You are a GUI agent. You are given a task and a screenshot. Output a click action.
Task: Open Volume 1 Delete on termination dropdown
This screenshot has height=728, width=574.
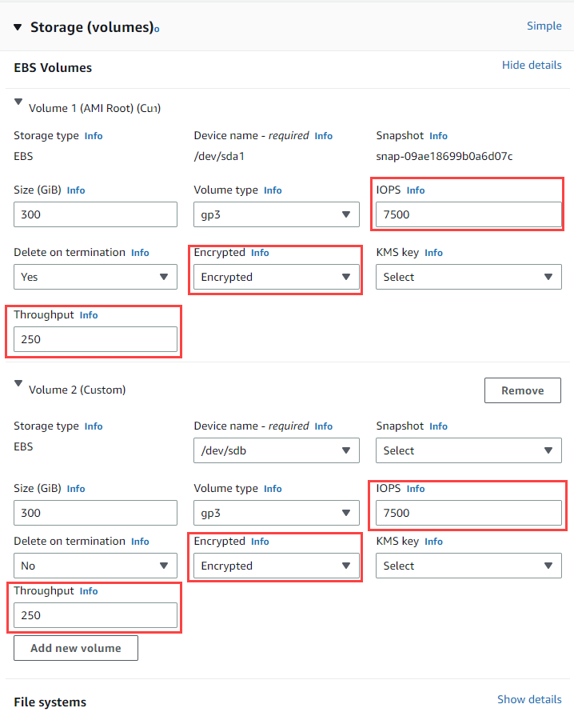click(95, 277)
